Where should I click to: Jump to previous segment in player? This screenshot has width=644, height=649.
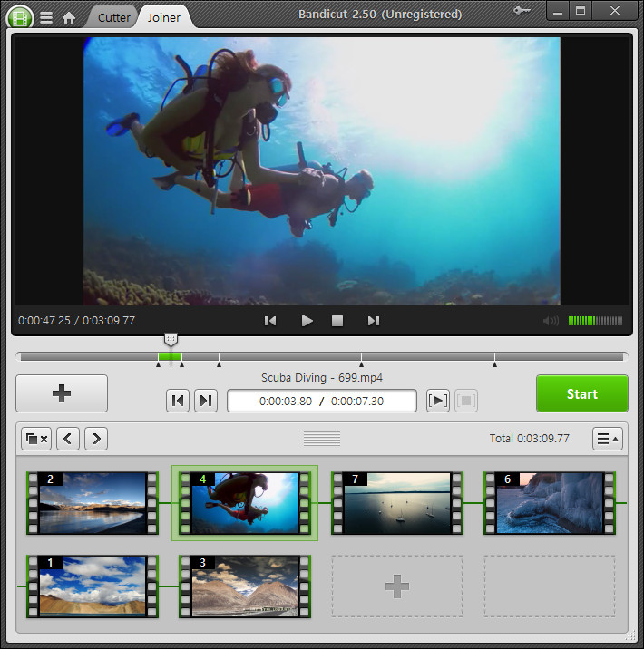coord(270,321)
